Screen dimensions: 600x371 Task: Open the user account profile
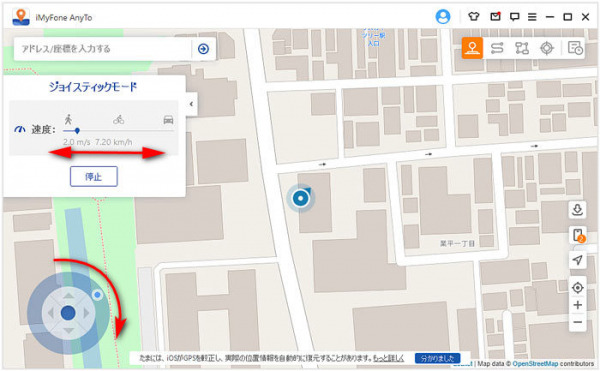443,17
